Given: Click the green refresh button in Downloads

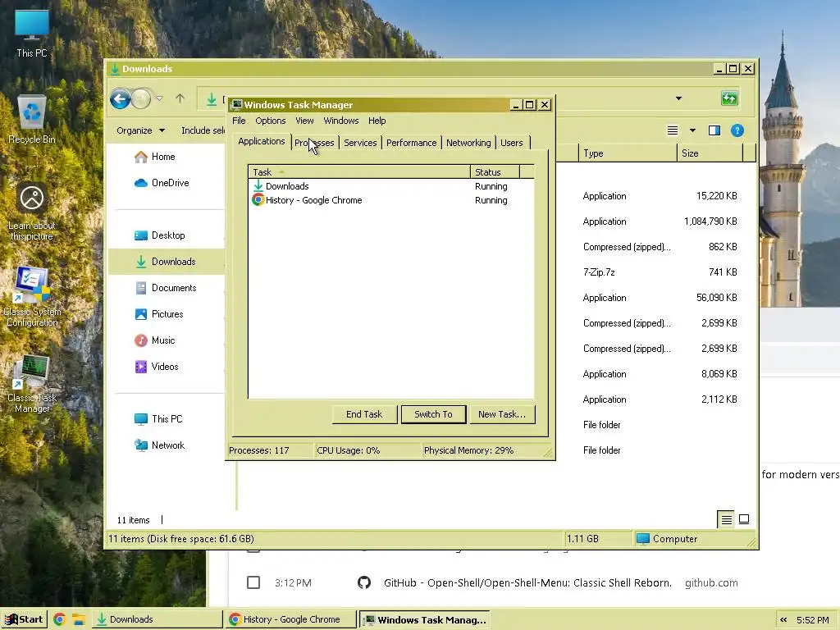Looking at the screenshot, I should (729, 98).
